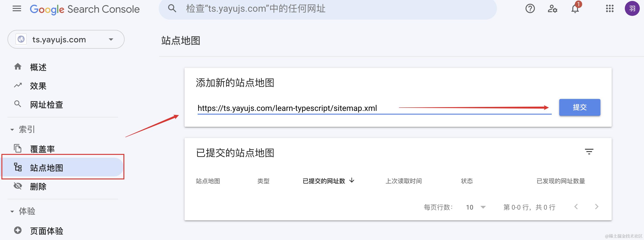Go to next page of sitemap table

click(x=597, y=207)
